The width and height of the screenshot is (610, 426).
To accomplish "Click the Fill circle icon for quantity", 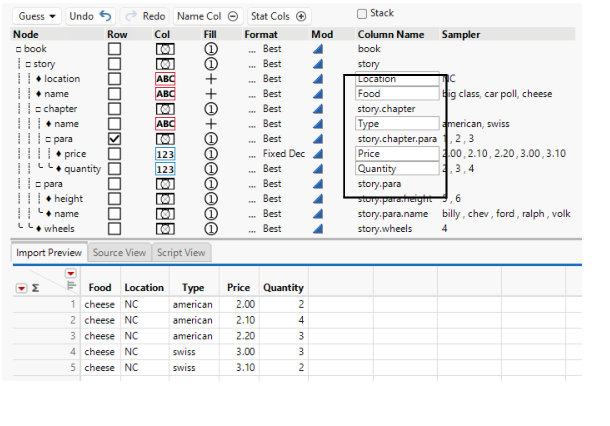I will click(211, 169).
